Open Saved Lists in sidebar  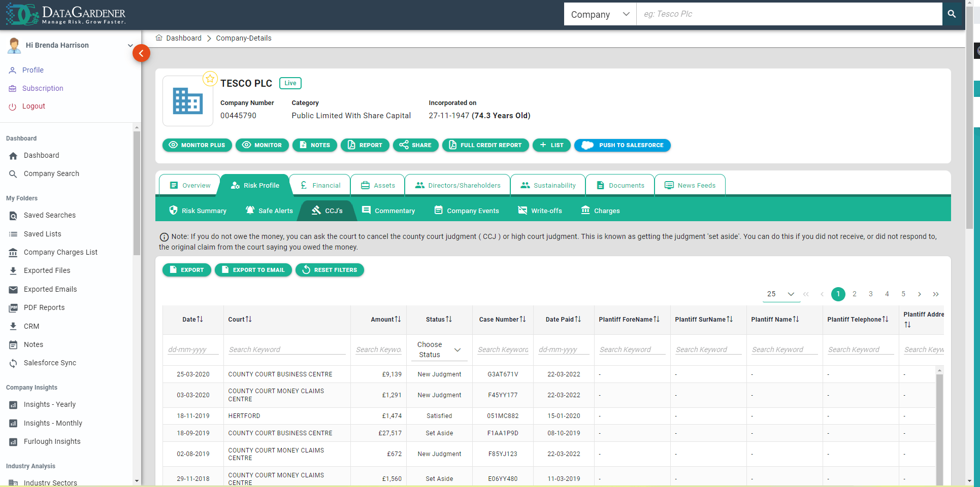coord(43,234)
